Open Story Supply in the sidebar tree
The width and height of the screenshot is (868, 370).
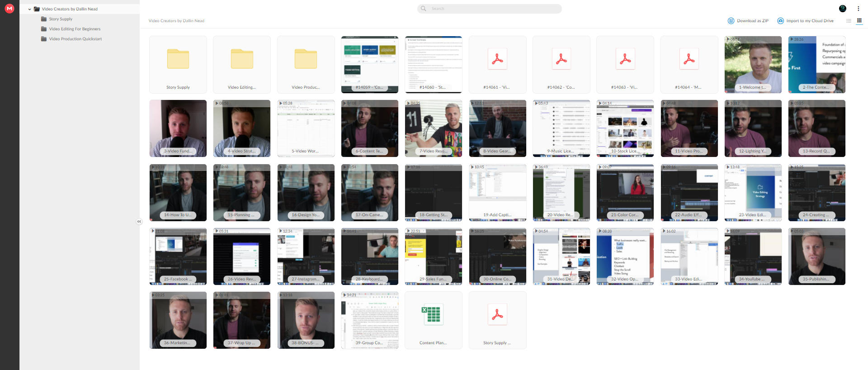[x=61, y=19]
